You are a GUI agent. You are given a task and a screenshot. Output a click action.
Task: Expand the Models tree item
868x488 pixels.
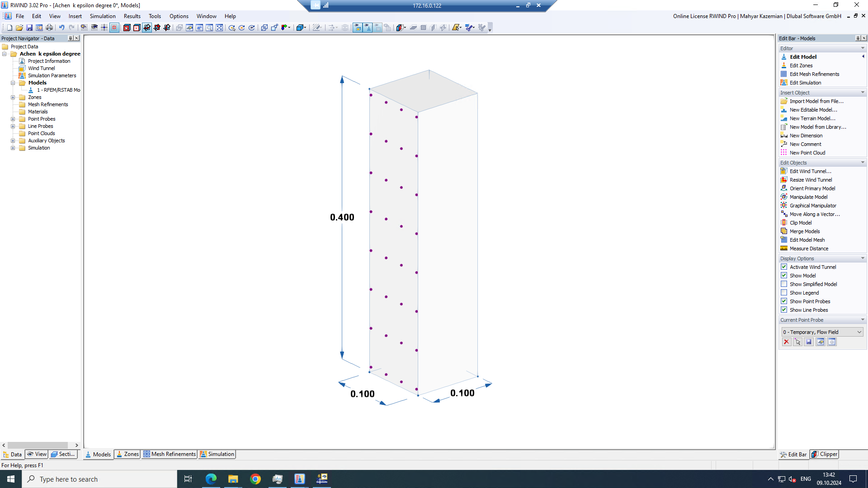click(x=13, y=83)
